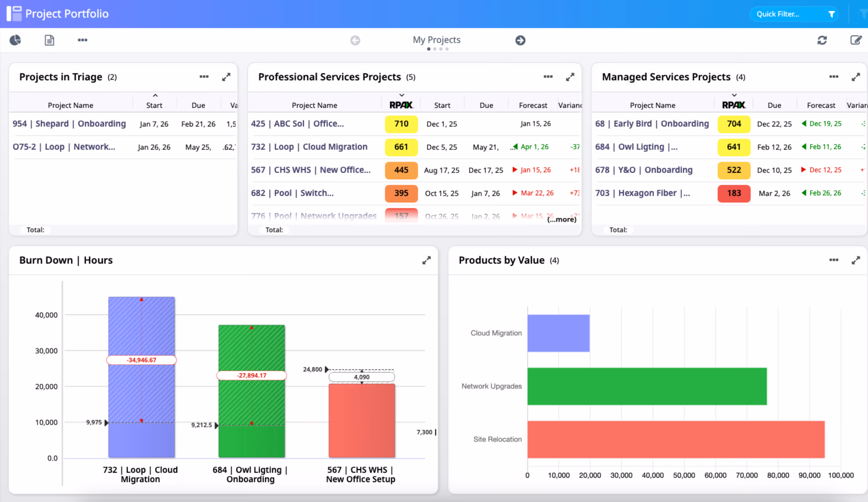
Task: Open Managed Services Projects options menu
Action: [834, 77]
